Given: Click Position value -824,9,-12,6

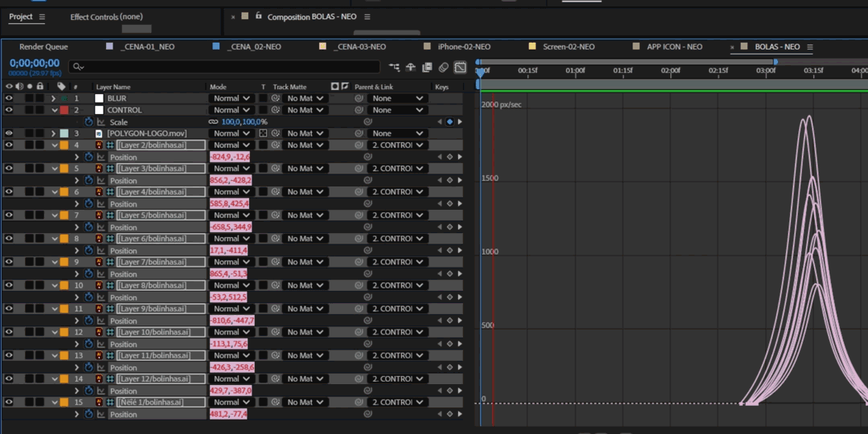Looking at the screenshot, I should [x=230, y=158].
